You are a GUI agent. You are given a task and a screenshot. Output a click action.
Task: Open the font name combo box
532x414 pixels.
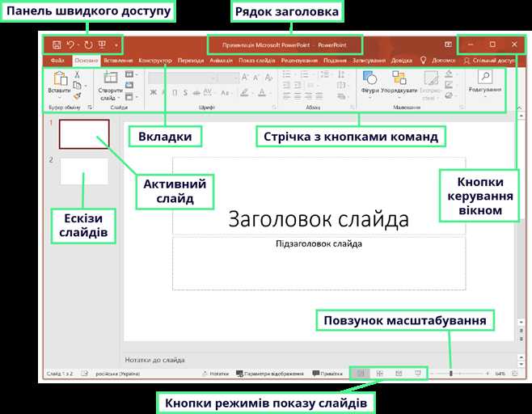(x=182, y=78)
